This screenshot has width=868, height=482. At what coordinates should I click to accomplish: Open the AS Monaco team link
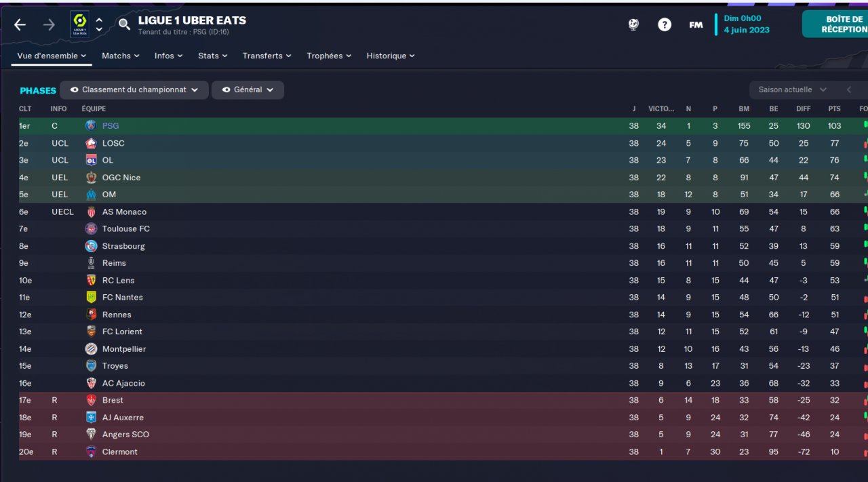pos(124,212)
